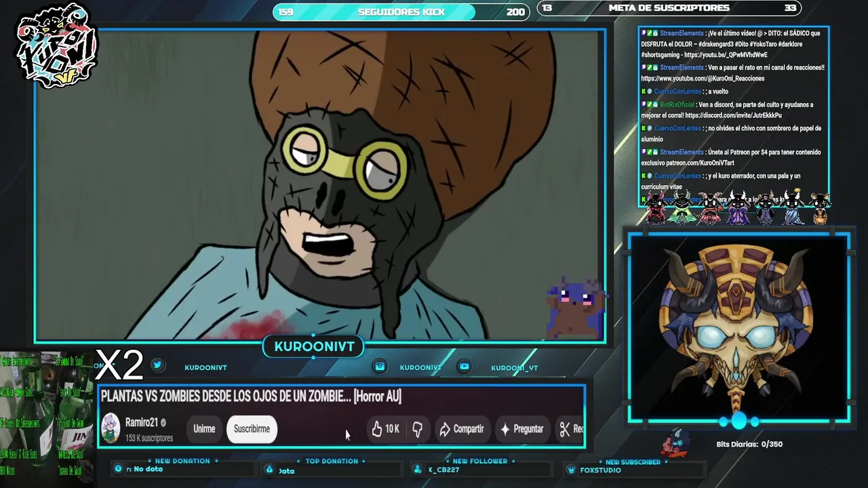Click the NEW FOLLOWER heading
The height and width of the screenshot is (488, 868).
point(480,461)
